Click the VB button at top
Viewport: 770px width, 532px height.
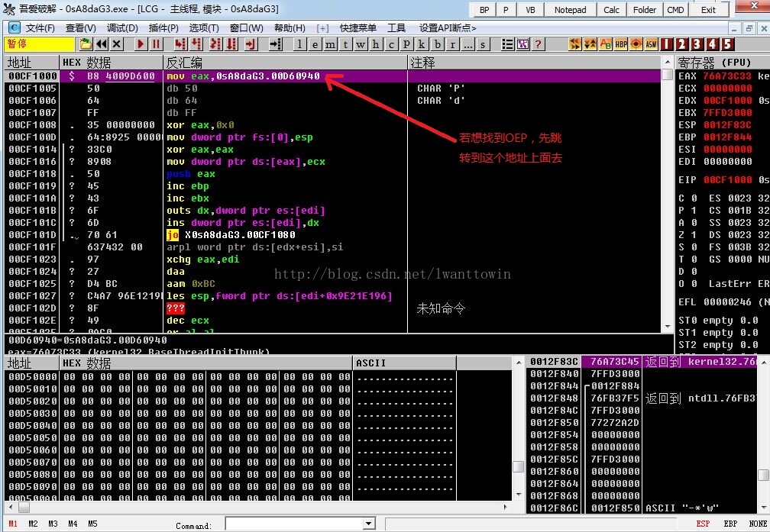pos(530,10)
